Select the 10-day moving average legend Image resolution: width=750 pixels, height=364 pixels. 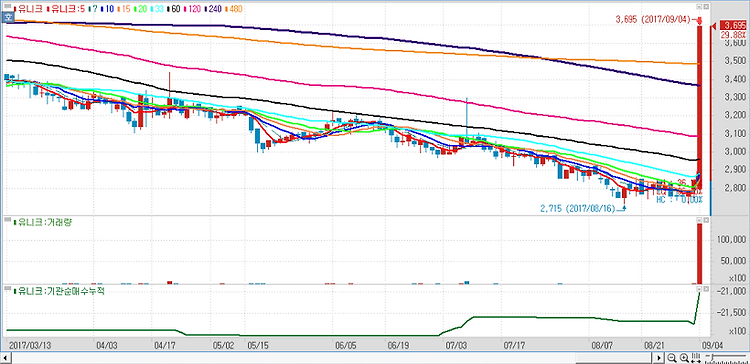click(108, 9)
